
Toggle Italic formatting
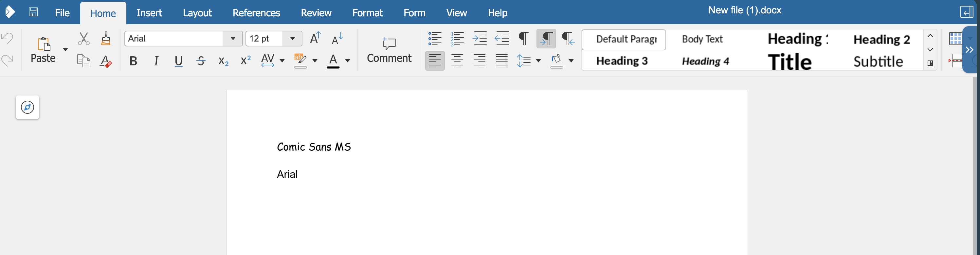click(156, 61)
